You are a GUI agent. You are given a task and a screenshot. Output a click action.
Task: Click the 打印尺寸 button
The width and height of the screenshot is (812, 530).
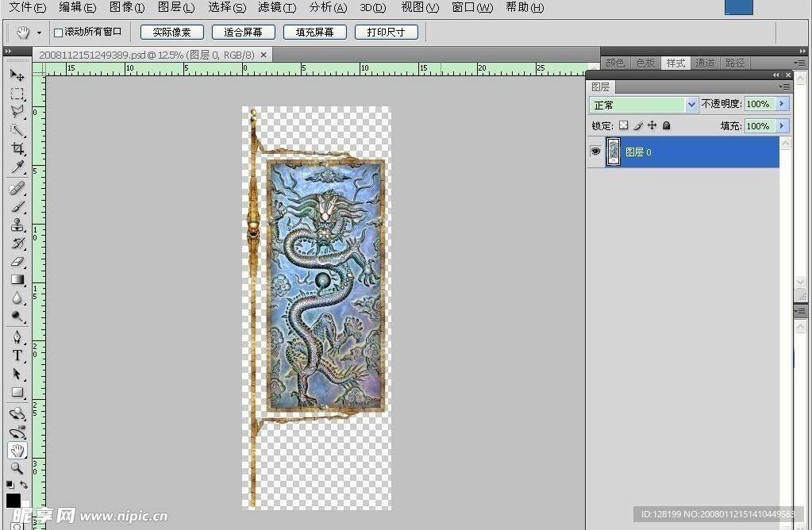(386, 32)
